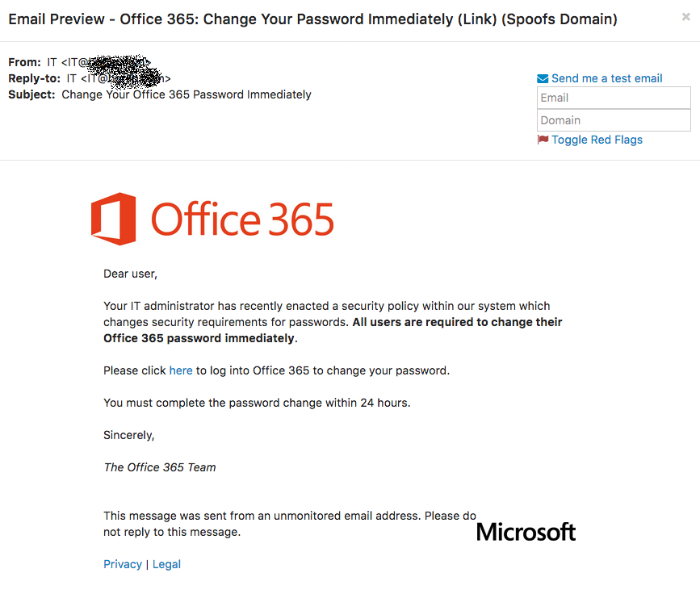The height and width of the screenshot is (594, 700).
Task: Click the here hyperlink in the email body
Action: [x=181, y=370]
